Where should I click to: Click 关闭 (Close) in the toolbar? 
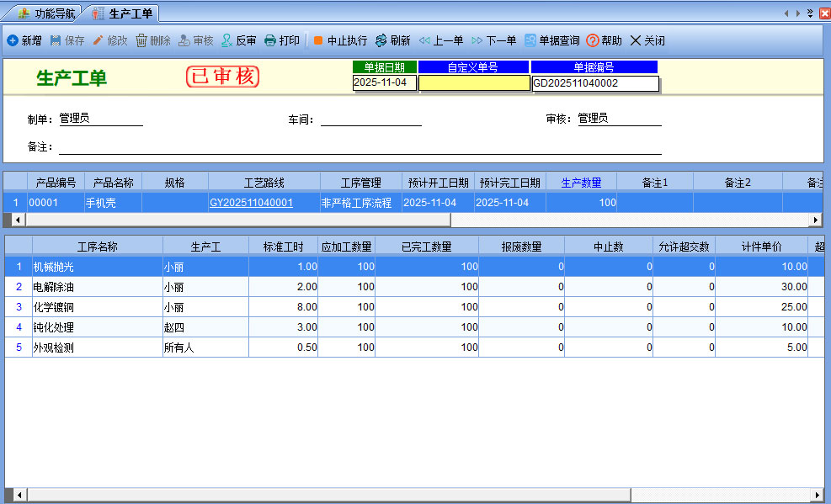coord(636,40)
